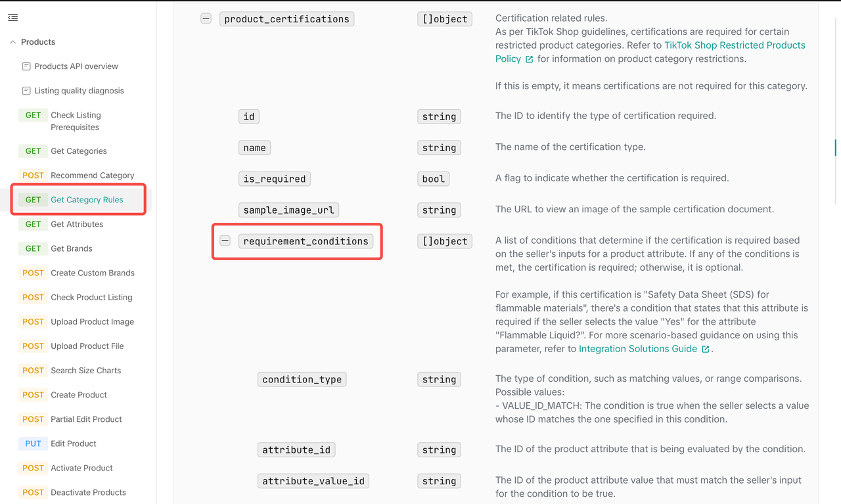Click external link icon after Restricted Products Policy

coord(529,59)
